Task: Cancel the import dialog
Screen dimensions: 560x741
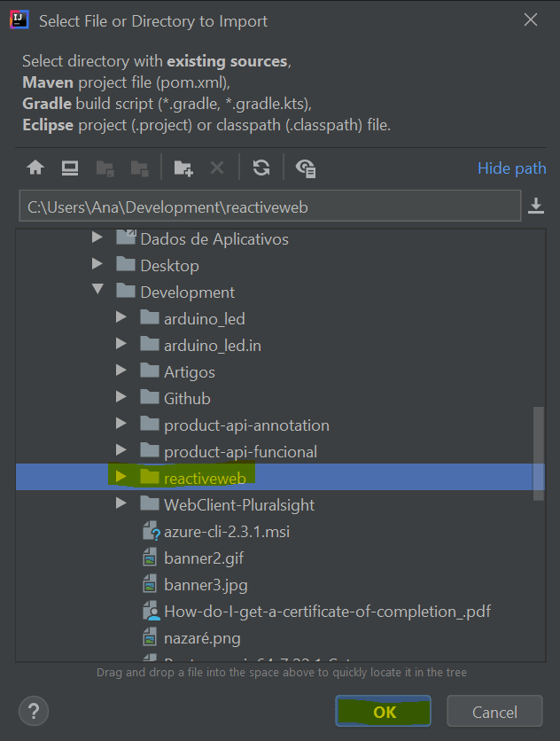Action: coord(494,711)
